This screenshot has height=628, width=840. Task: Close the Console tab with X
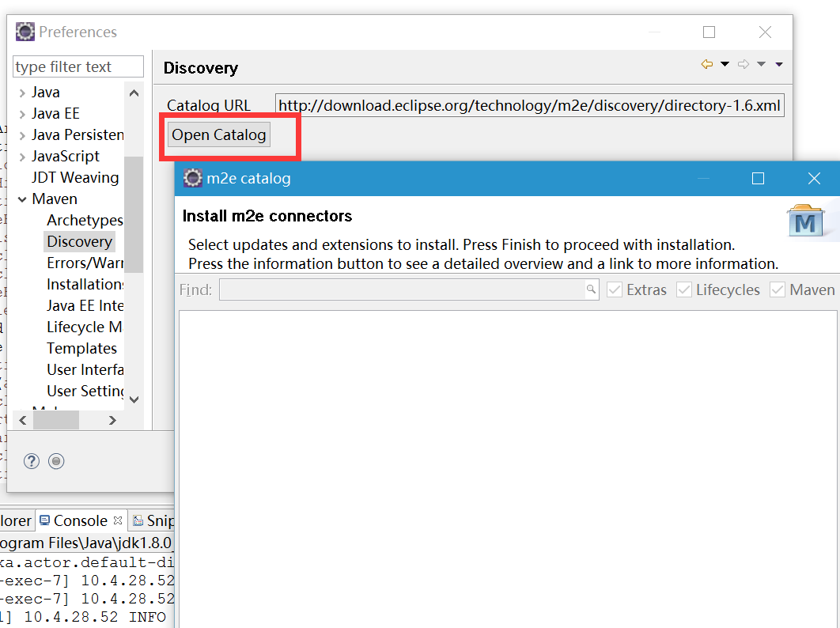pyautogui.click(x=118, y=520)
